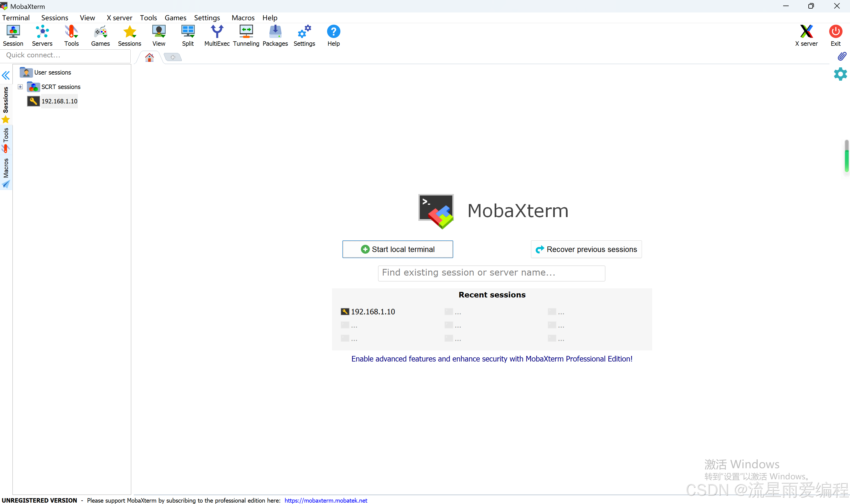
Task: Click the paperclip attach icon
Action: tap(841, 56)
